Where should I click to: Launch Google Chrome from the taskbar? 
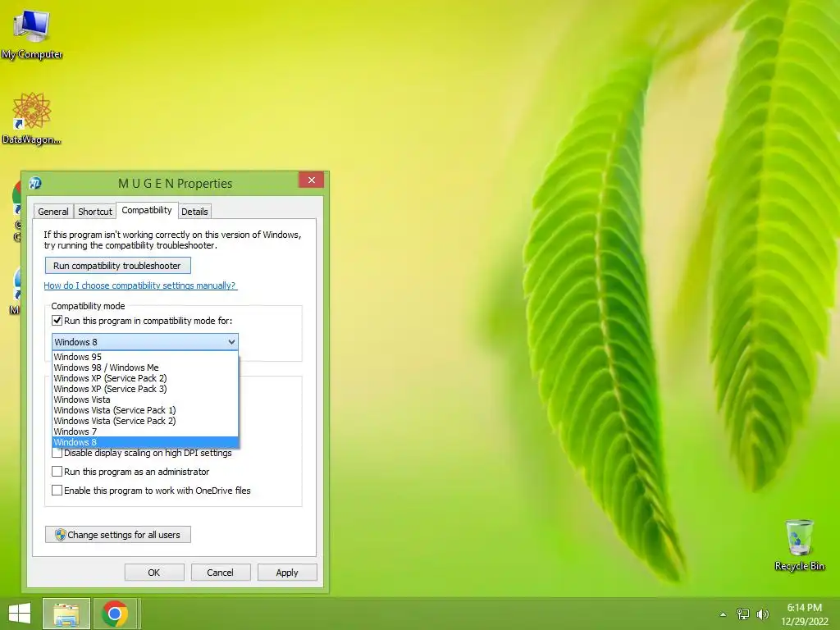115,614
